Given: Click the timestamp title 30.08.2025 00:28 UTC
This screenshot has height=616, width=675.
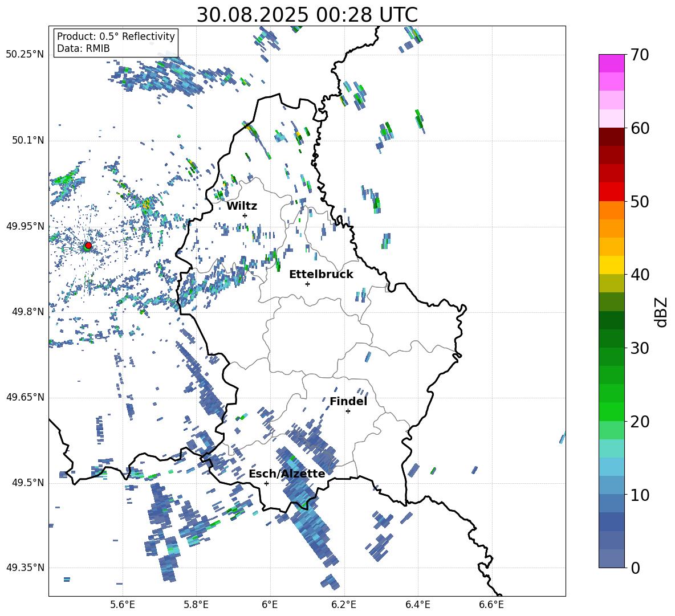Looking at the screenshot, I should point(307,15).
